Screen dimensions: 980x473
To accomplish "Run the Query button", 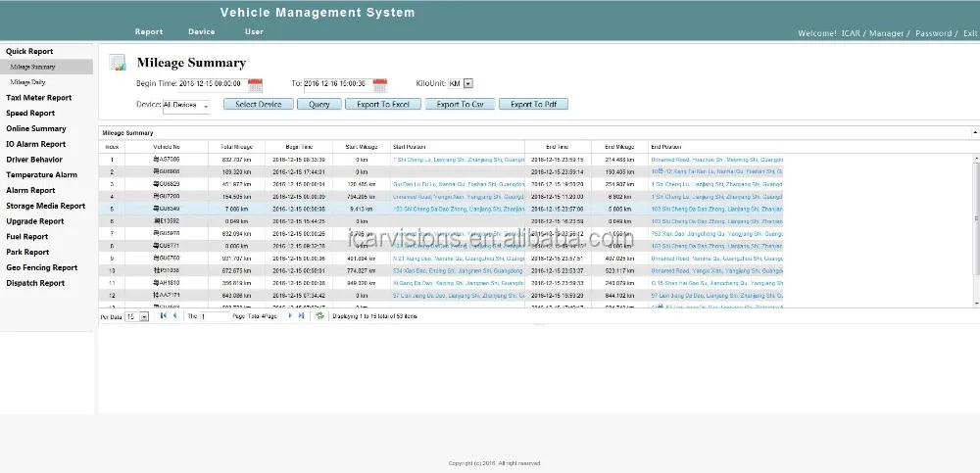I will pos(319,105).
